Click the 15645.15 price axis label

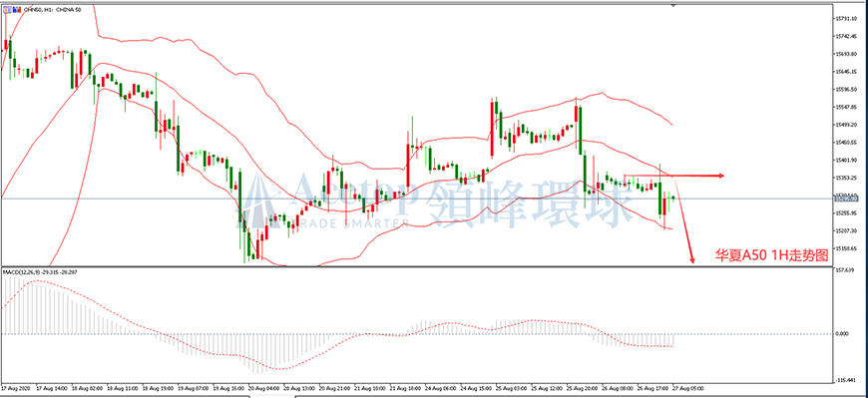845,72
